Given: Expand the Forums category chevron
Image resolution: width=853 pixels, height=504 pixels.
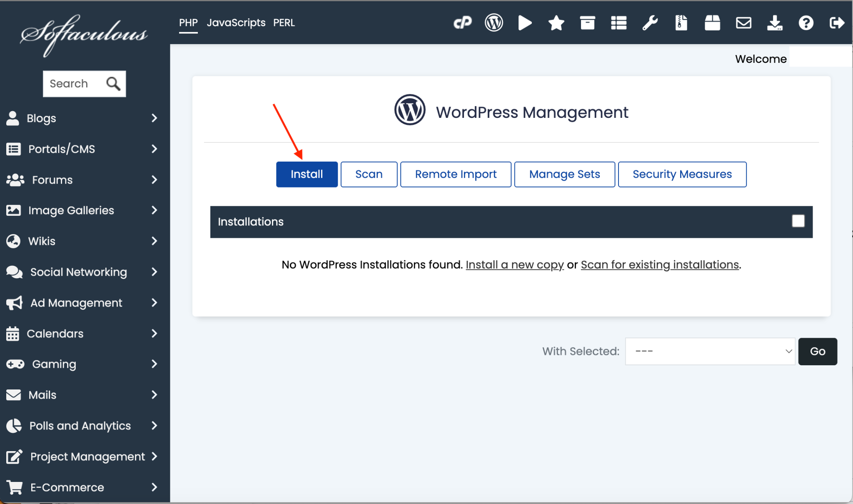Looking at the screenshot, I should 155,180.
